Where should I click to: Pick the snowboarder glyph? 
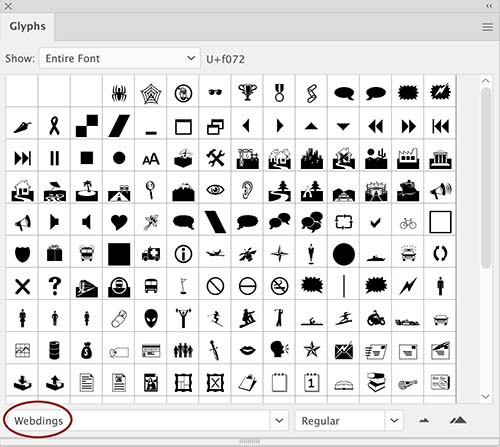tap(247, 318)
